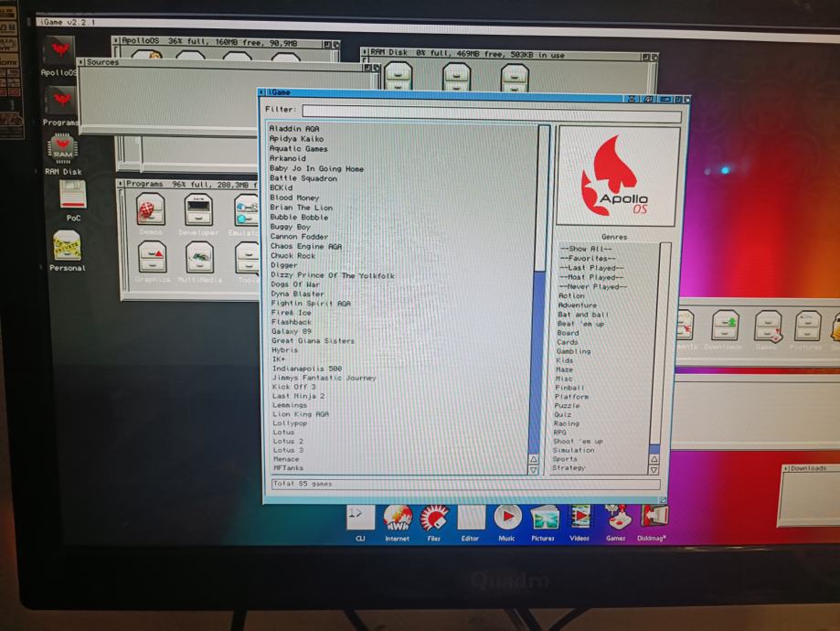Image resolution: width=840 pixels, height=631 pixels.
Task: Click the game list vertical scrollbar
Action: [539, 290]
